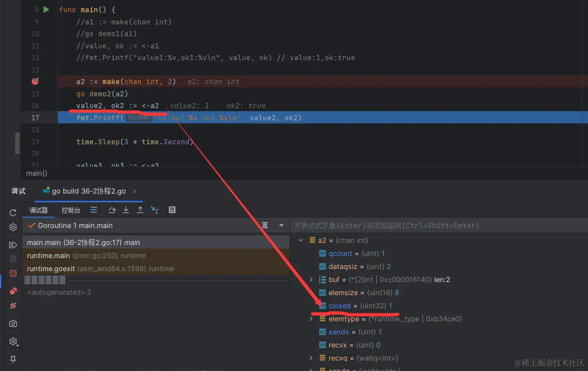Click the camera dump icon
588x371 pixels.
(x=13, y=323)
